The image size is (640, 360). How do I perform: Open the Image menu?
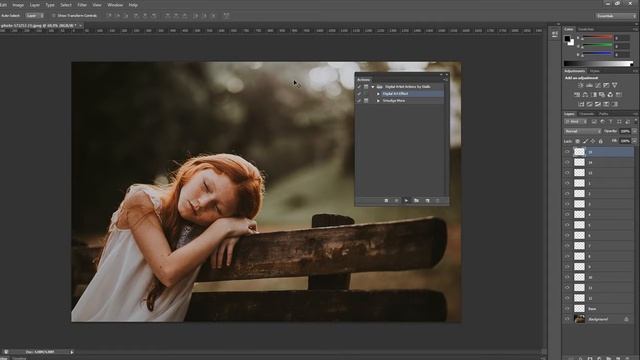[x=18, y=5]
